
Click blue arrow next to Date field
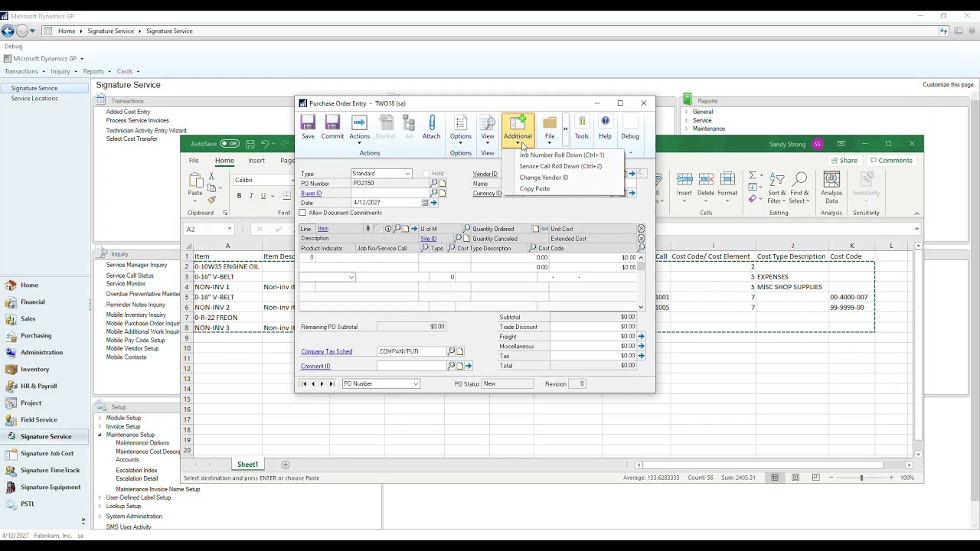pos(433,203)
